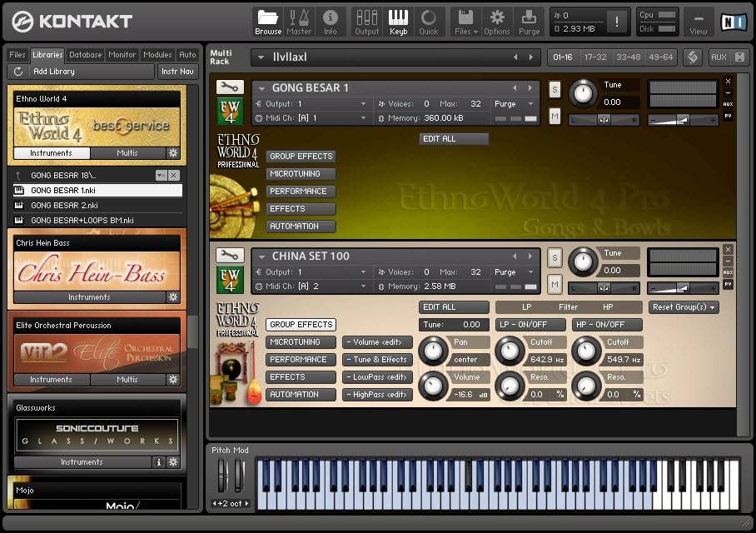Image resolution: width=756 pixels, height=533 pixels.
Task: Solo the GONG BESAR 1 instrument
Action: [555, 89]
